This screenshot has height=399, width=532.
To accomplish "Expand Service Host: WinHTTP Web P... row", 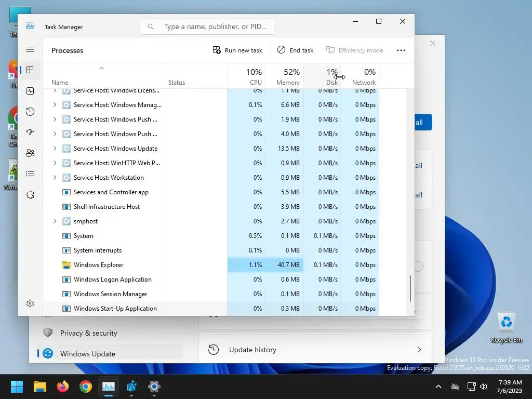I will coord(55,163).
